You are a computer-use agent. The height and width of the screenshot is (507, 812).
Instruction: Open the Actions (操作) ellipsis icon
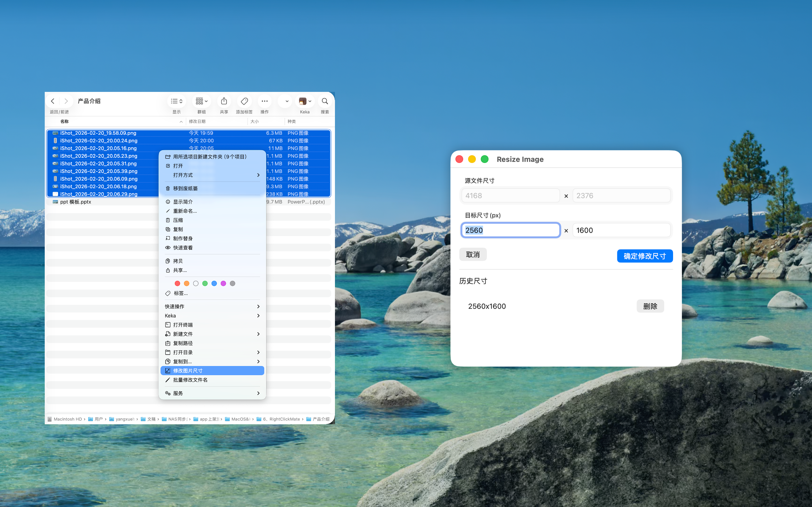click(265, 101)
